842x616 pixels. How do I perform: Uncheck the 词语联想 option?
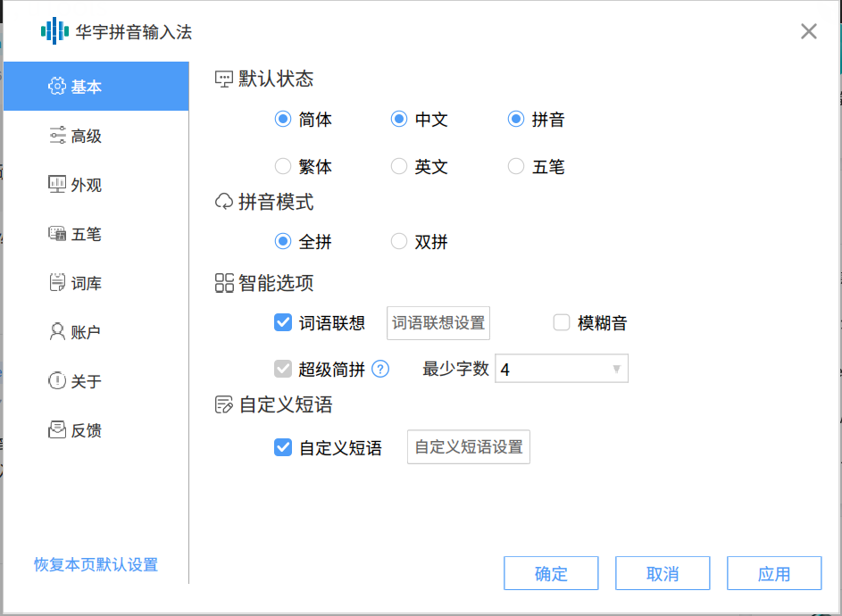pyautogui.click(x=284, y=323)
